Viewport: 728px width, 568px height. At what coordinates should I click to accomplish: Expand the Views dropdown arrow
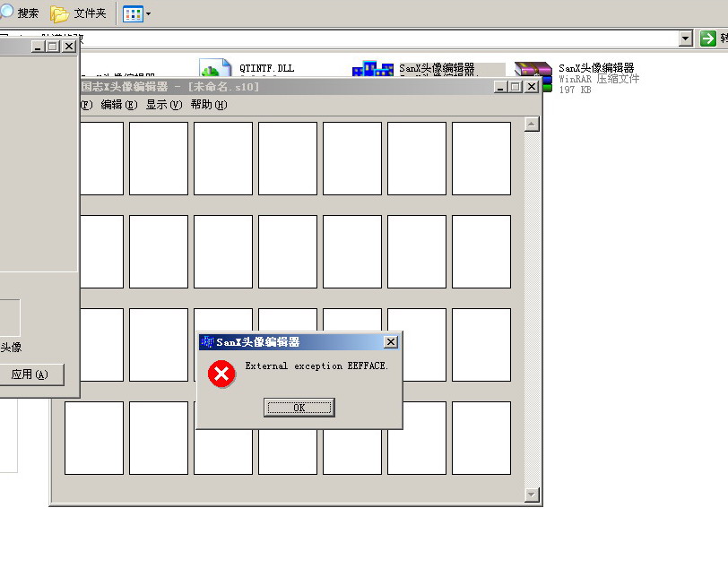click(149, 14)
